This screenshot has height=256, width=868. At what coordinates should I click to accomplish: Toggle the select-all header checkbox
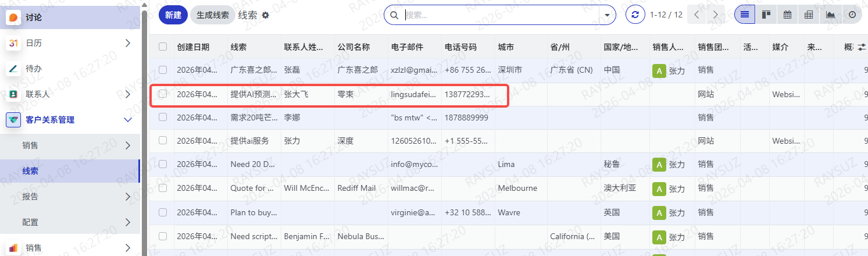click(163, 47)
